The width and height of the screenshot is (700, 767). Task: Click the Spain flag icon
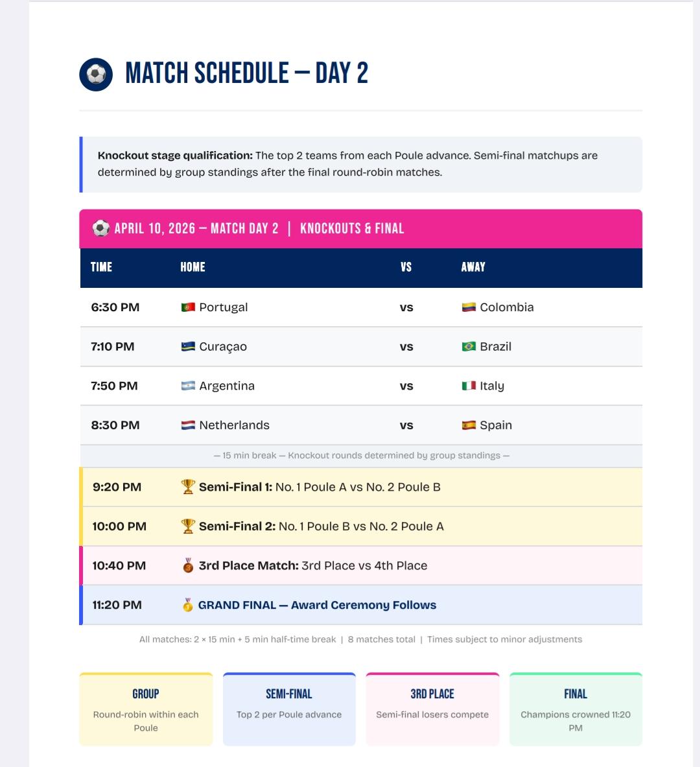click(469, 425)
